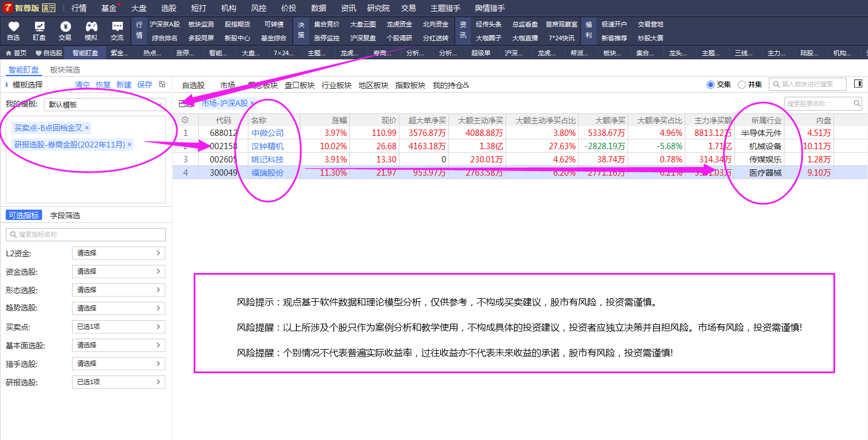Remove the 研报选股-券商金股 filter tag
868x440 pixels.
coord(129,145)
